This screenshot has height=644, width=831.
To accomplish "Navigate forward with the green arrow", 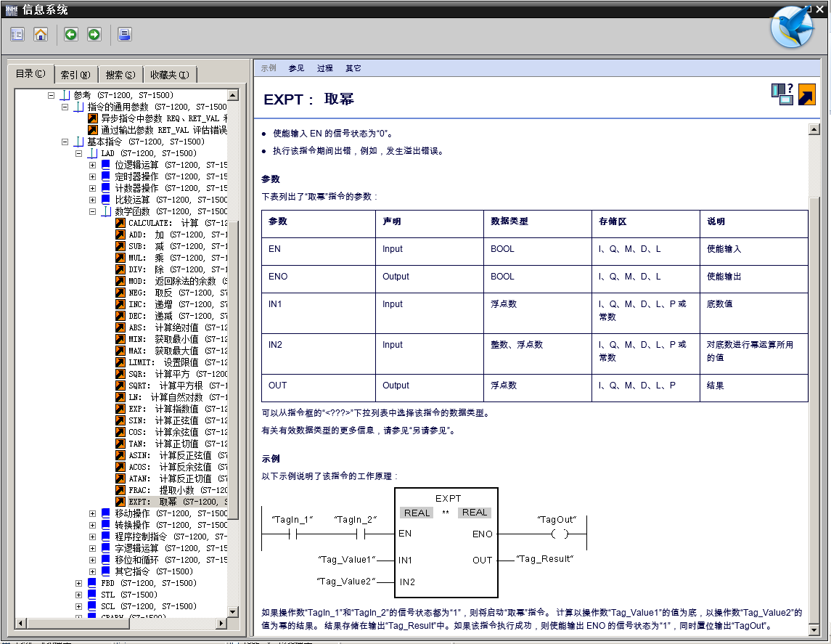I will click(x=94, y=35).
